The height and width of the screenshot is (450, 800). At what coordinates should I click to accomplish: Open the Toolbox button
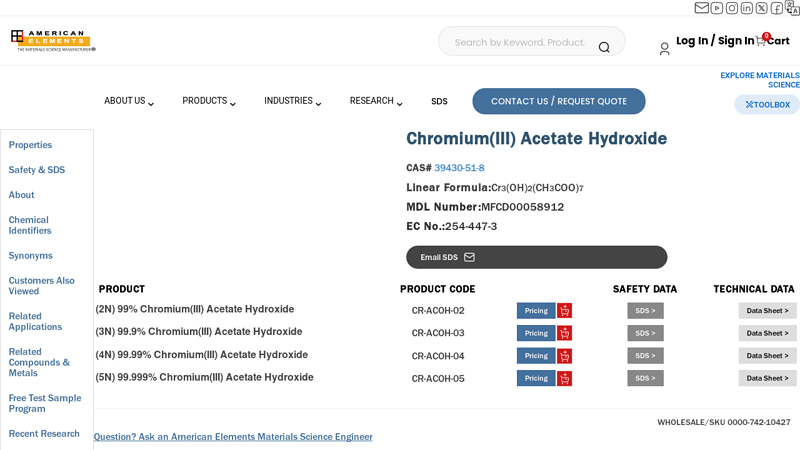[x=767, y=105]
